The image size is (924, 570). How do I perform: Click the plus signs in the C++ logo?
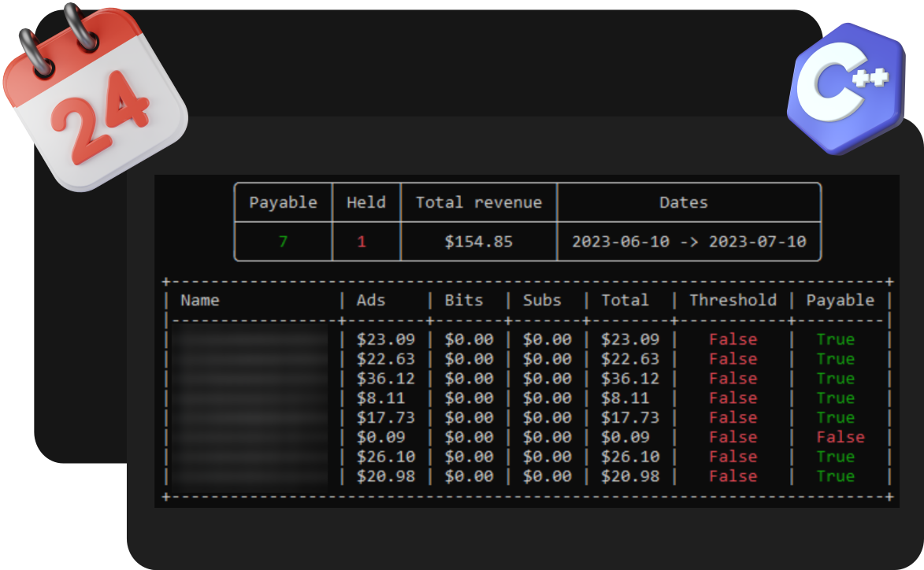(870, 79)
